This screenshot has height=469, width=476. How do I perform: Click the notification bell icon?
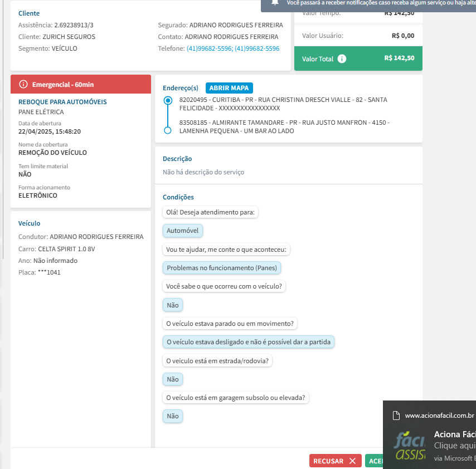(275, 3)
